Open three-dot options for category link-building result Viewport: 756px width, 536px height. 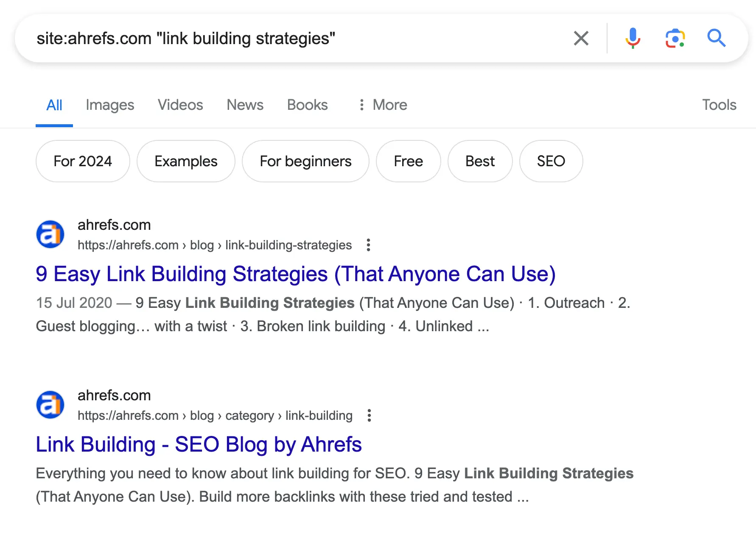pos(369,416)
